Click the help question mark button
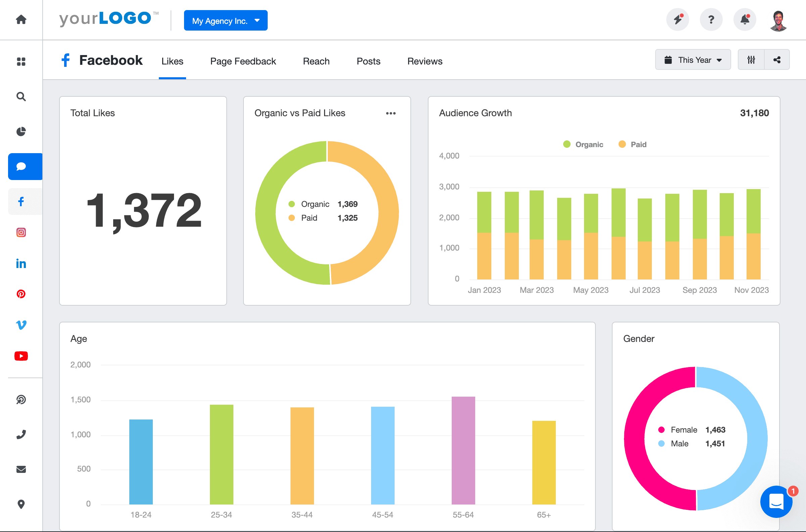 711,20
